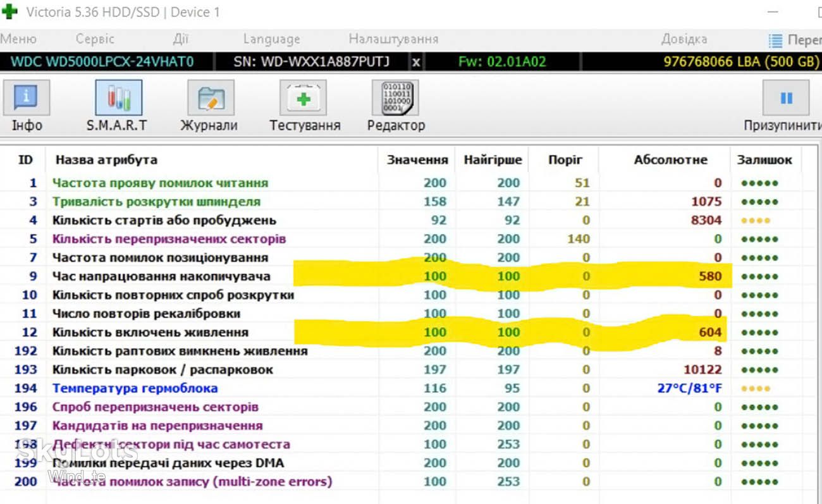Open the Language menu
The image size is (822, 504).
271,39
